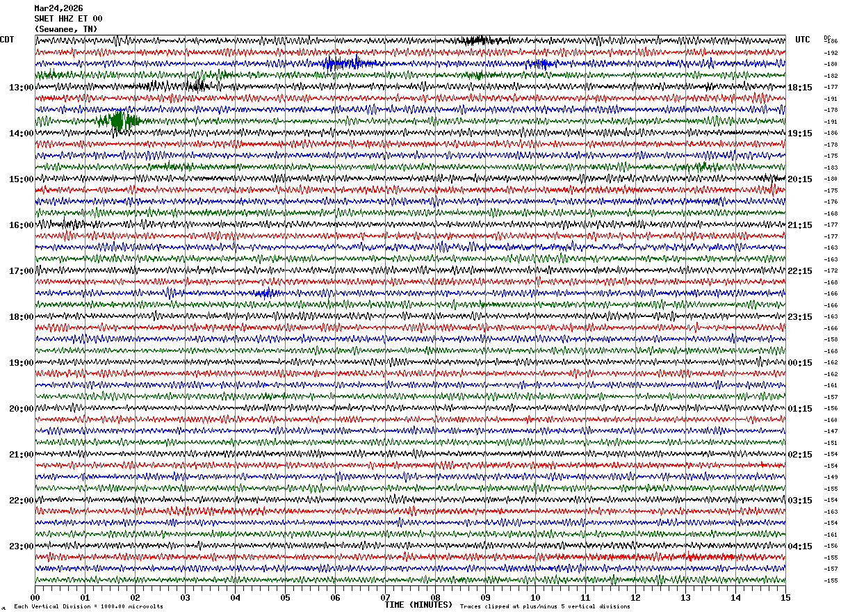Select the 20:00 CDT time label

(22, 408)
